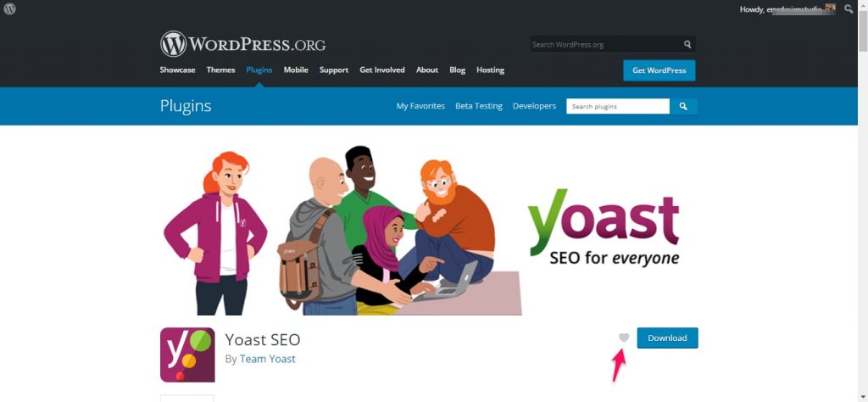This screenshot has height=402, width=868.
Task: Open the Team Yoast author link
Action: pyautogui.click(x=267, y=359)
